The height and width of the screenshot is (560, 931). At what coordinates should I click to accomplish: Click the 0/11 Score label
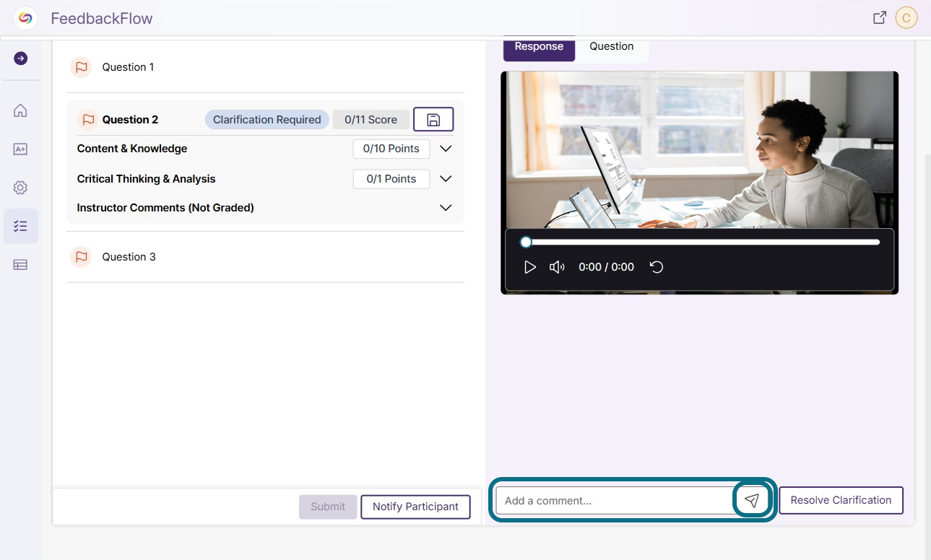[x=371, y=120]
